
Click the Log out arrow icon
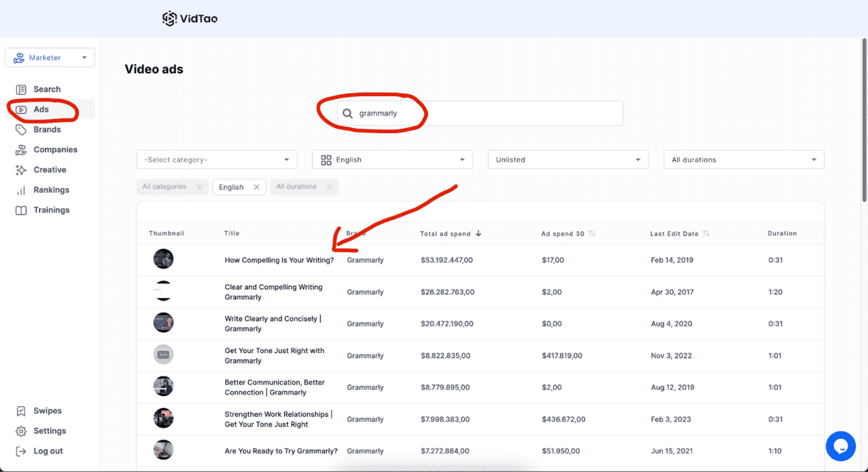click(21, 451)
